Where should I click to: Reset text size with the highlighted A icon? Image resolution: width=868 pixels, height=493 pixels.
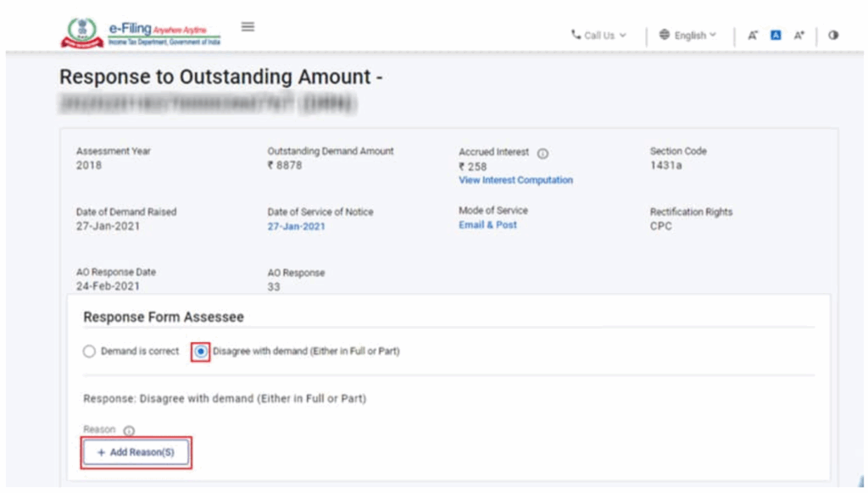coord(775,36)
